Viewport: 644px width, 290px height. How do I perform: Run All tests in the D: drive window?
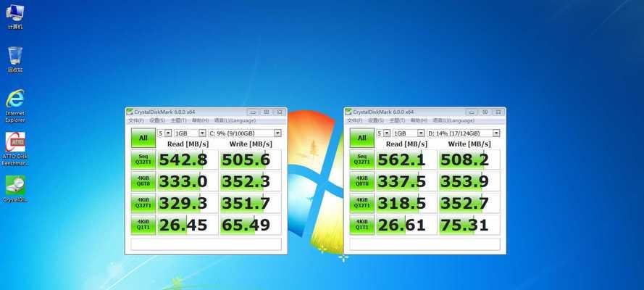[361, 138]
